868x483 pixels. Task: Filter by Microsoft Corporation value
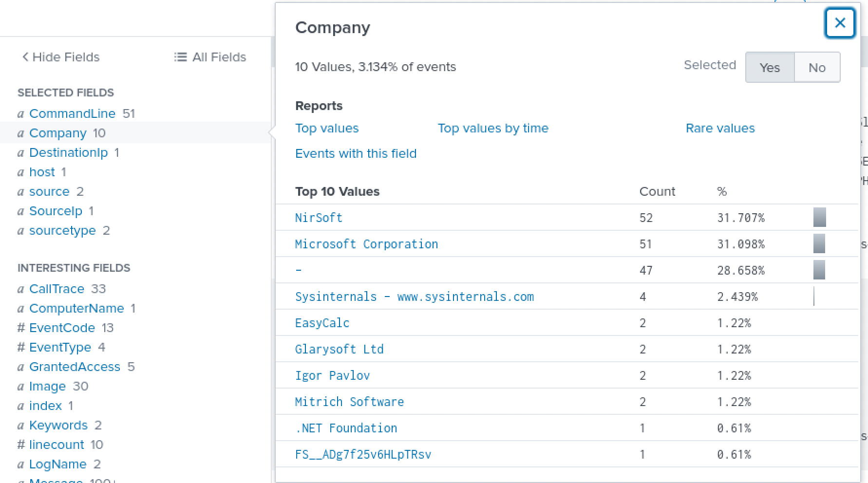[x=366, y=244]
